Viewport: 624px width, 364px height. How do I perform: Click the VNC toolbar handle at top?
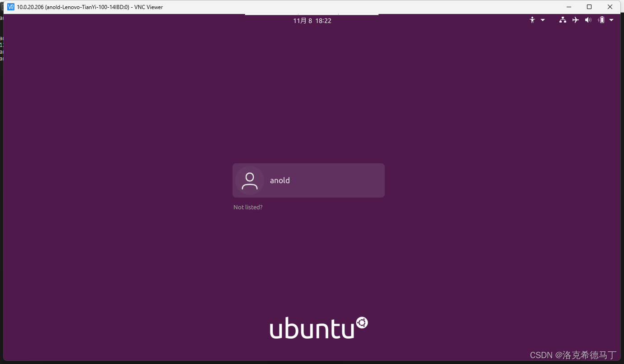click(312, 14)
